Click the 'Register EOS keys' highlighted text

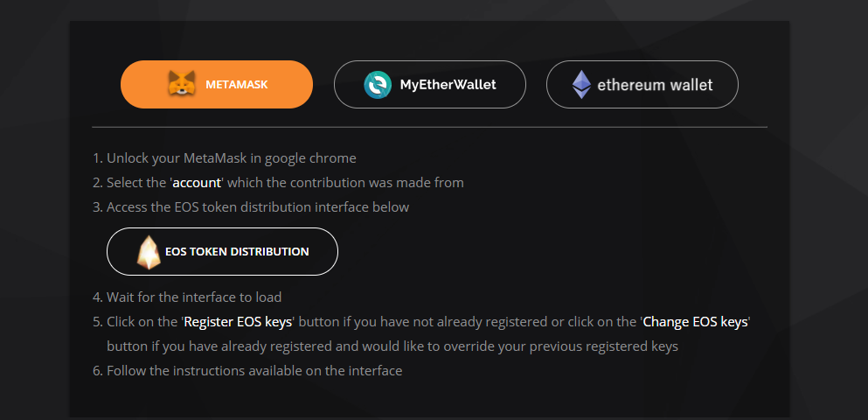point(238,322)
